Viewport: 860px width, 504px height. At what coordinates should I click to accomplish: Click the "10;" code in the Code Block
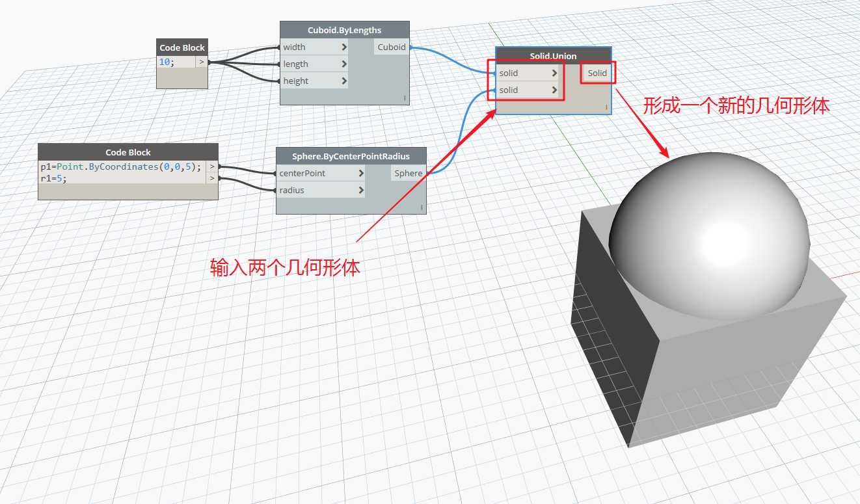(x=167, y=62)
